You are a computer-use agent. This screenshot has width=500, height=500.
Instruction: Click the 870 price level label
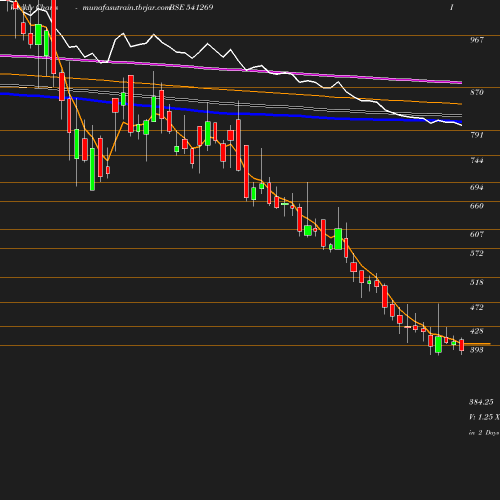[477, 92]
